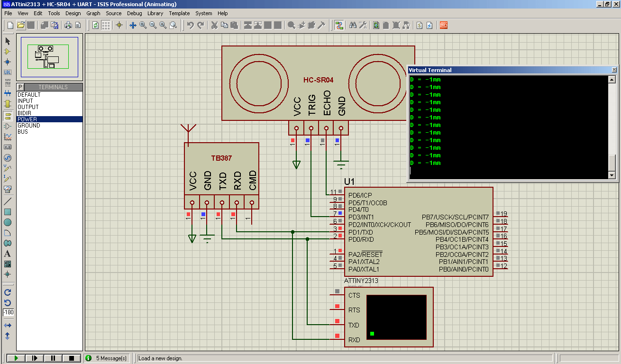Screen dimensions: 621x364
Task: Open the Library menu
Action: point(155,13)
